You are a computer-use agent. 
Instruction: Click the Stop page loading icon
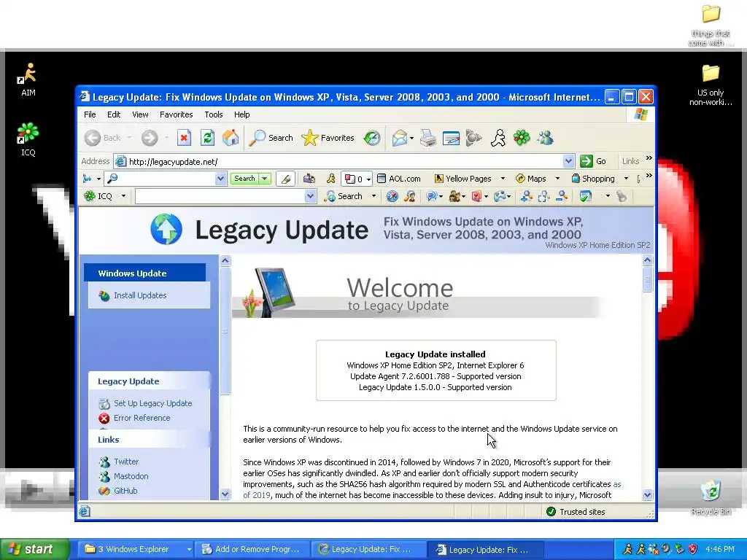[184, 138]
